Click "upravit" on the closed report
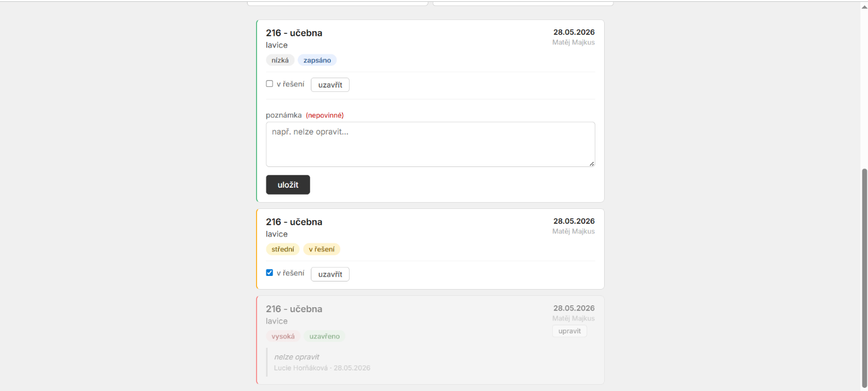Image resolution: width=868 pixels, height=391 pixels. pos(570,331)
